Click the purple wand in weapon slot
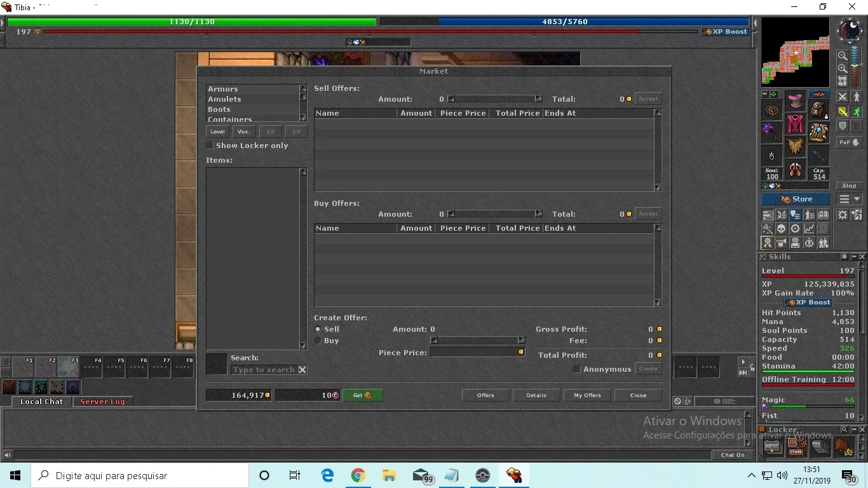The image size is (868, 488). pos(772,132)
